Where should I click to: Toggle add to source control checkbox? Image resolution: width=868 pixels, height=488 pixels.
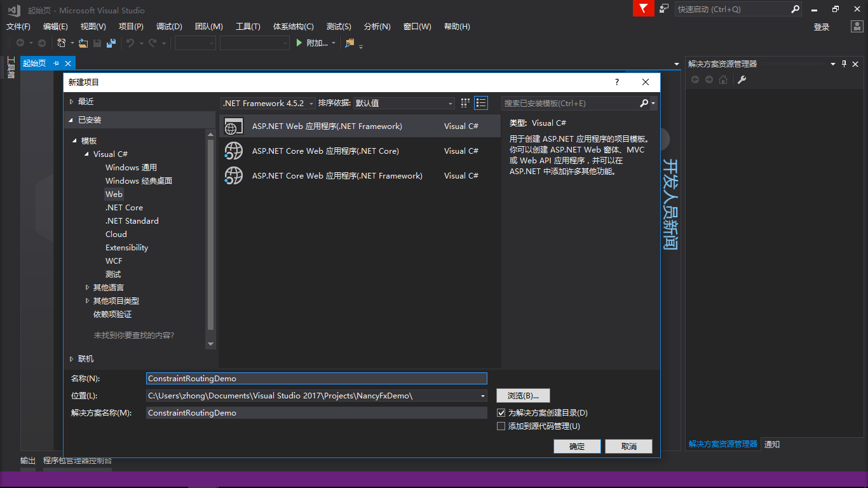(x=501, y=426)
